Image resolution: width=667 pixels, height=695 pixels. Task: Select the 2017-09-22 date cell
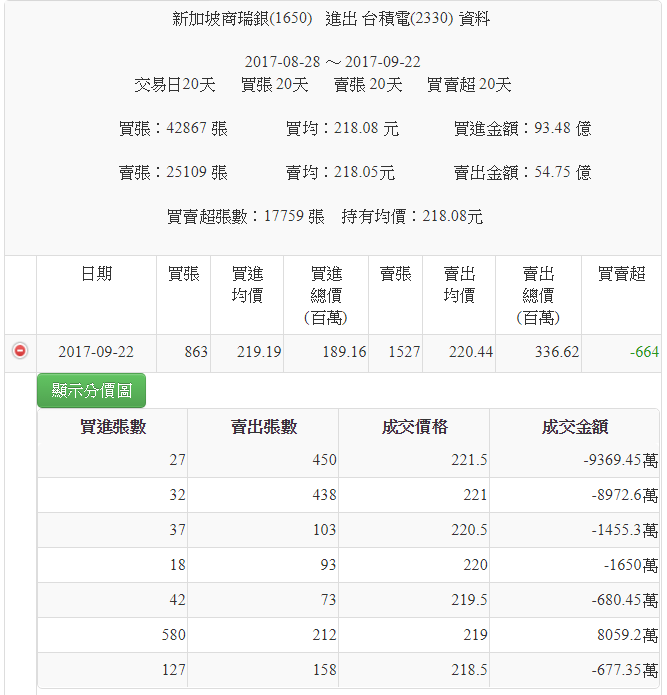96,352
